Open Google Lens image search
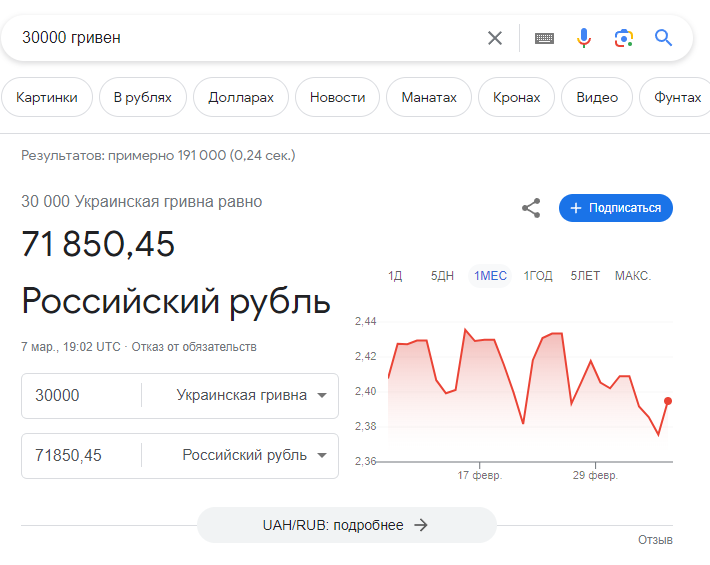This screenshot has height=565, width=710. [x=623, y=38]
